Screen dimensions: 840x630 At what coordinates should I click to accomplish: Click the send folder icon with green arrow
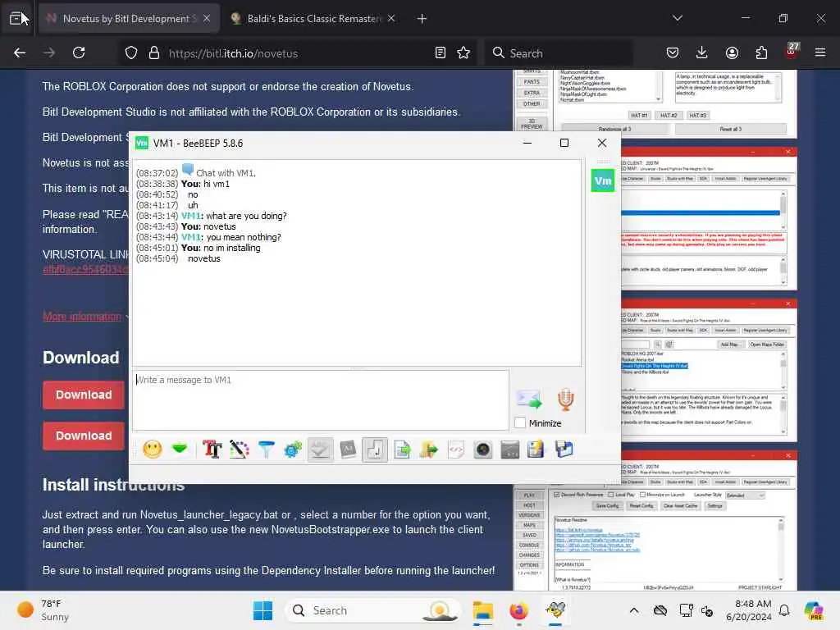pos(428,449)
